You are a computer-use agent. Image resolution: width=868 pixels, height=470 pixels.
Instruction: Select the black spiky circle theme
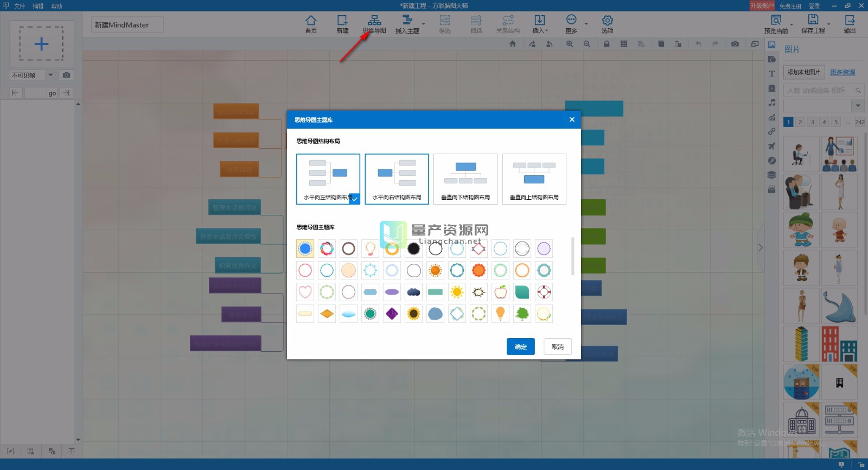[x=413, y=249]
